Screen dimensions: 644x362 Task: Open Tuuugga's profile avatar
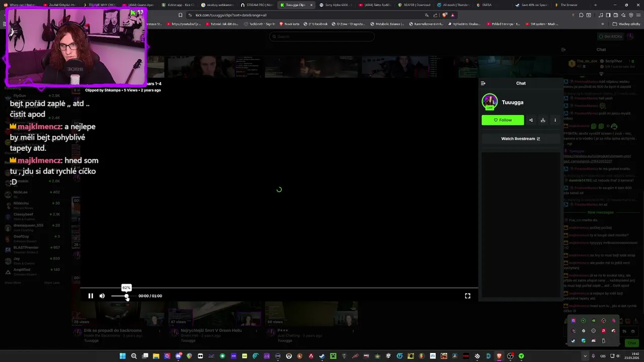pos(490,102)
